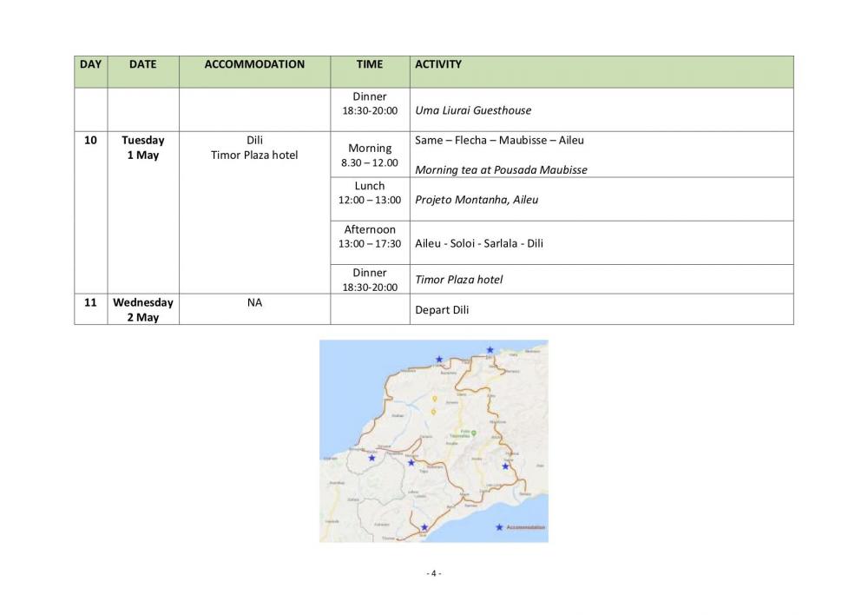This screenshot has height=615, width=868.
Task: Click Dili in the accommodation column for day 10
Action: 254,140
